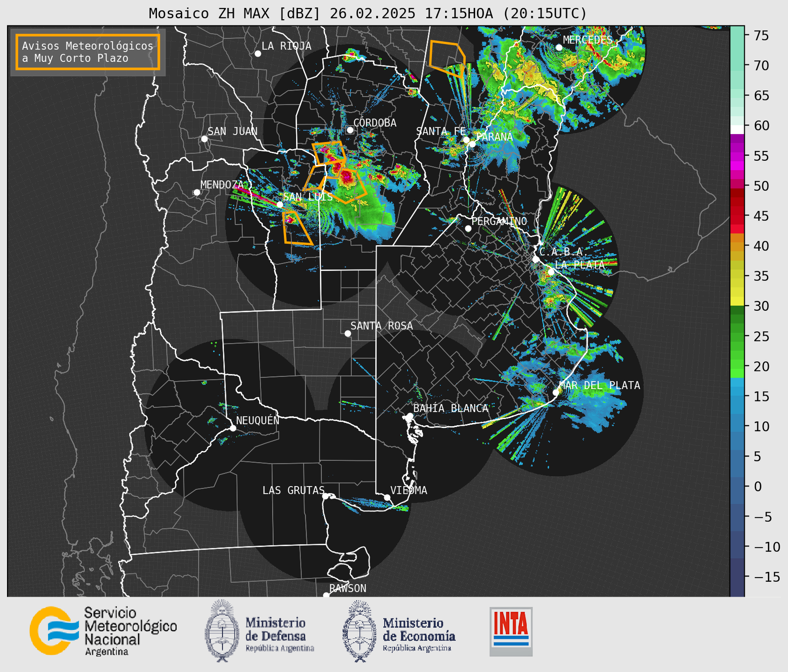Click the C.A.B.A. map label
The image size is (788, 672).
click(564, 252)
